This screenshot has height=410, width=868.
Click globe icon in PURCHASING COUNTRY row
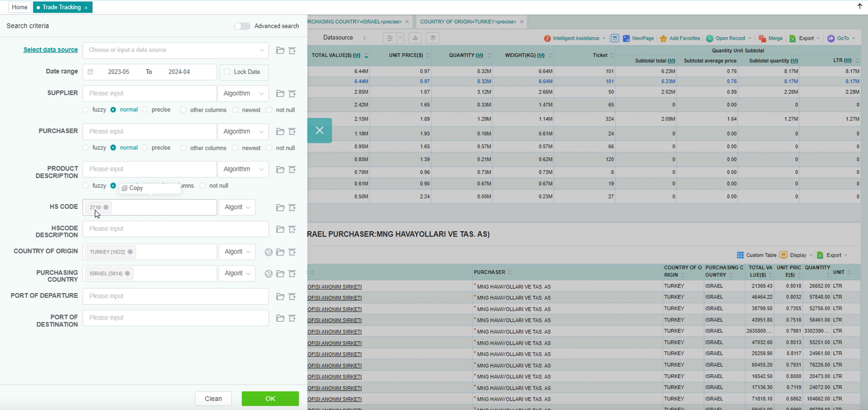pos(269,274)
